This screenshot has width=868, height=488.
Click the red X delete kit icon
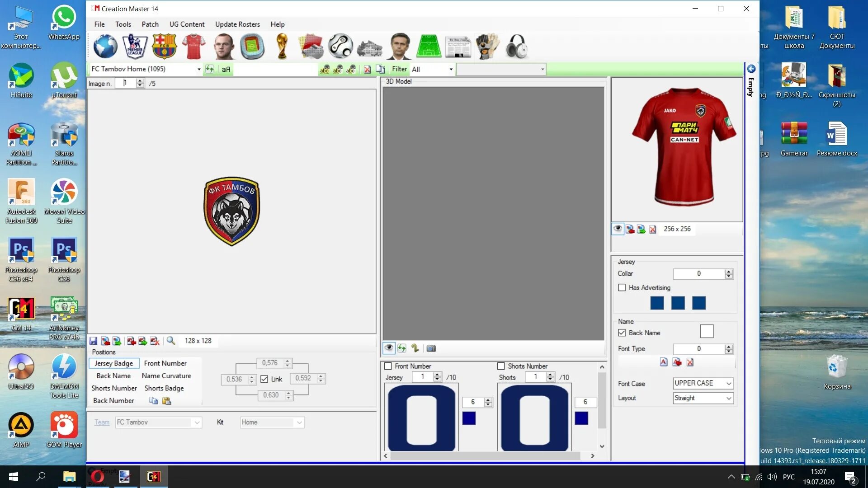367,69
